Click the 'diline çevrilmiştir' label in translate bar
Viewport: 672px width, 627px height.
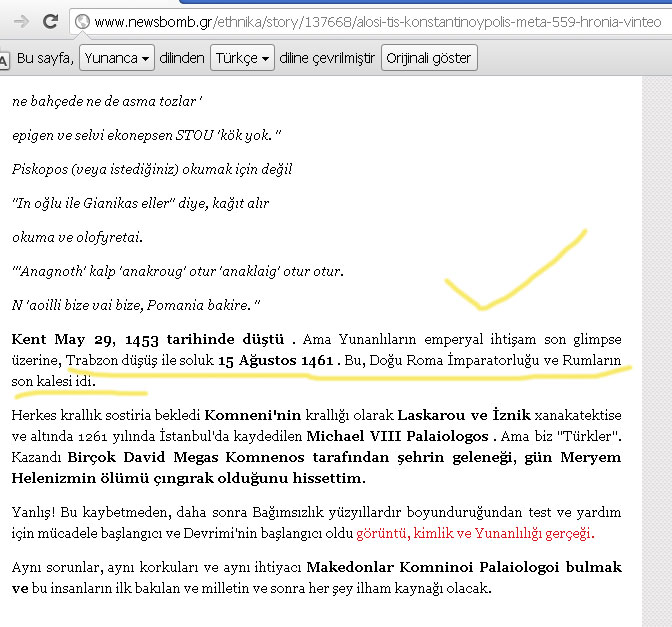pos(327,59)
